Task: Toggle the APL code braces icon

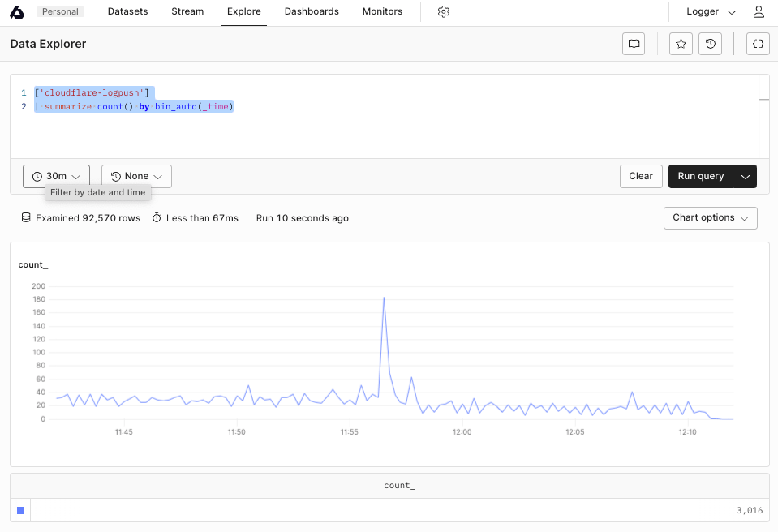Action: 757,44
